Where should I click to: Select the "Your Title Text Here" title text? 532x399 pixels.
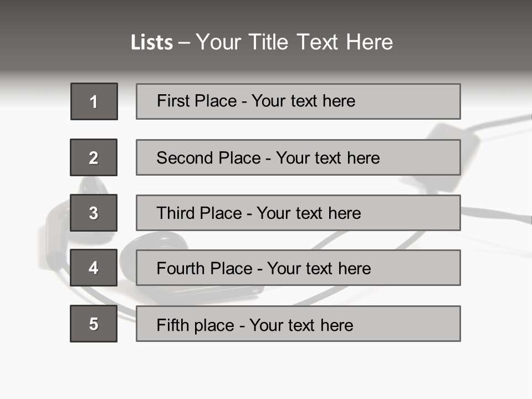(294, 42)
